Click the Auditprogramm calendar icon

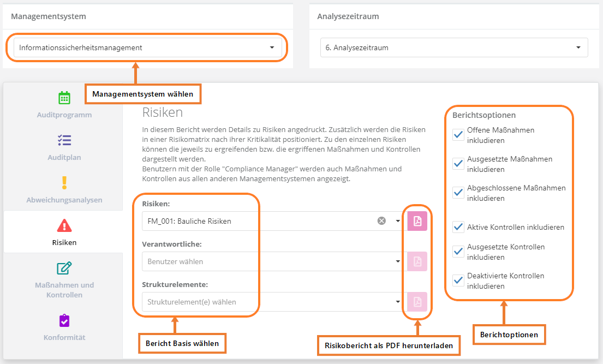click(x=64, y=98)
